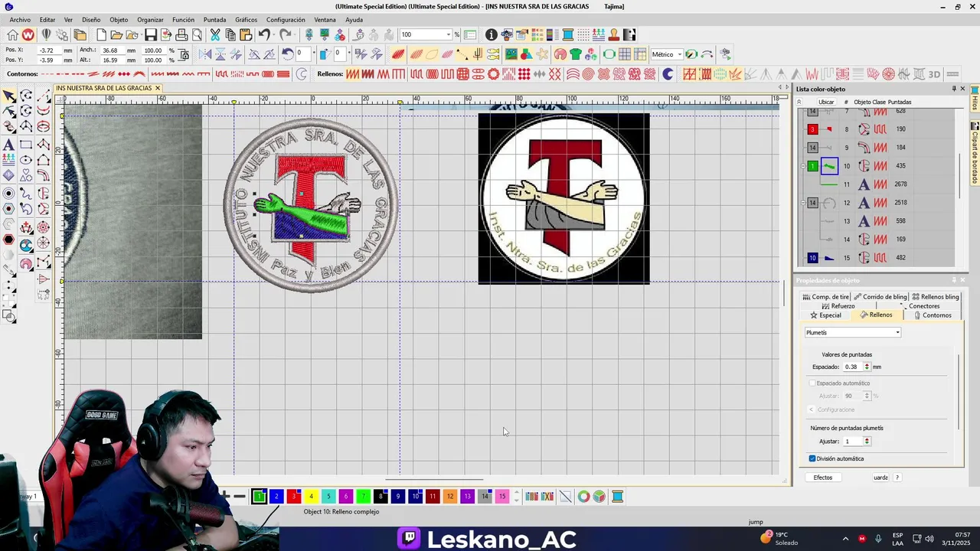Click the lock proportions icon
The height and width of the screenshot is (551, 980).
(x=183, y=54)
